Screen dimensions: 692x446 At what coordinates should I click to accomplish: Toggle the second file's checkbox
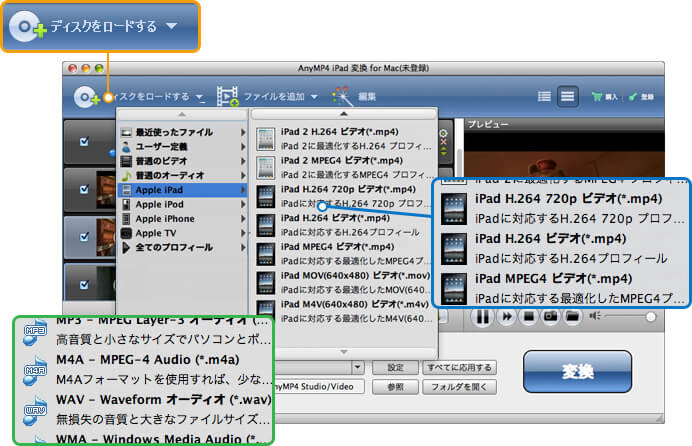tap(84, 189)
